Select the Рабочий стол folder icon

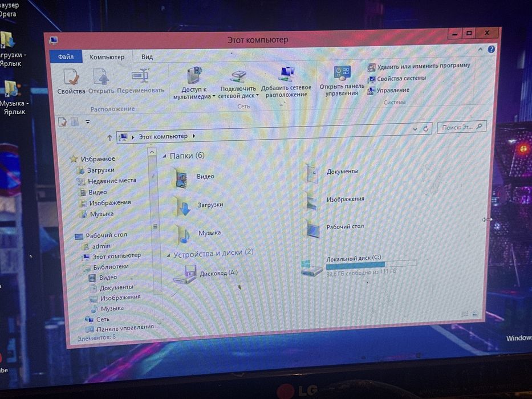tap(313, 228)
